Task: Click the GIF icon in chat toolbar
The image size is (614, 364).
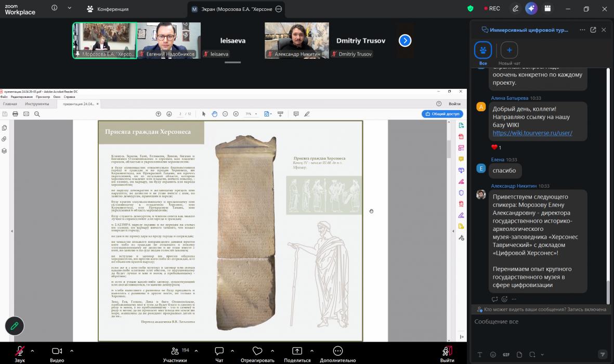Action: pos(506,355)
